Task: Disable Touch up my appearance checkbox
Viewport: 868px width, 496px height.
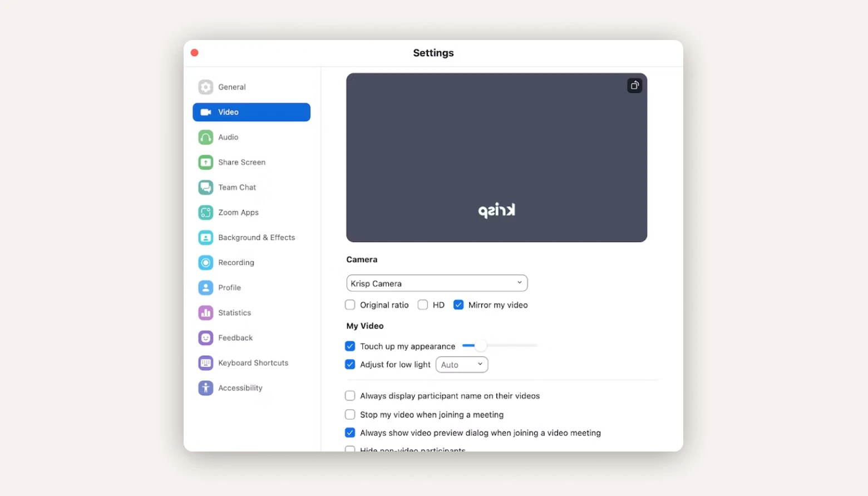Action: (350, 346)
